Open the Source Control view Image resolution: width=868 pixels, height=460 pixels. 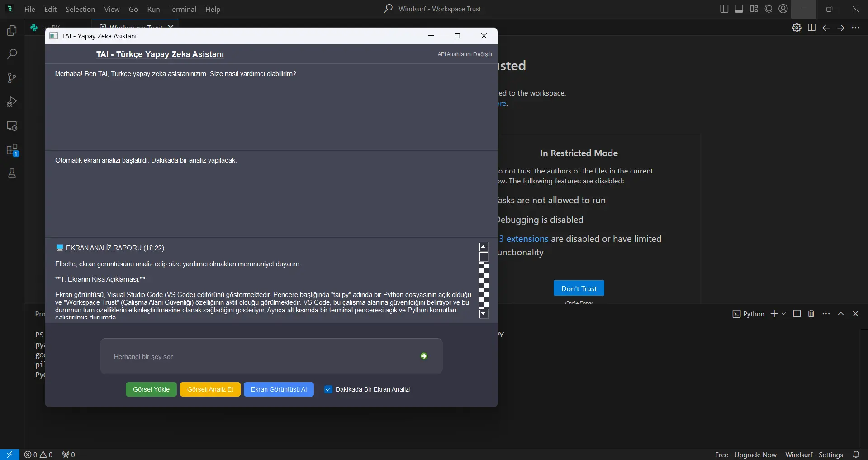click(12, 78)
